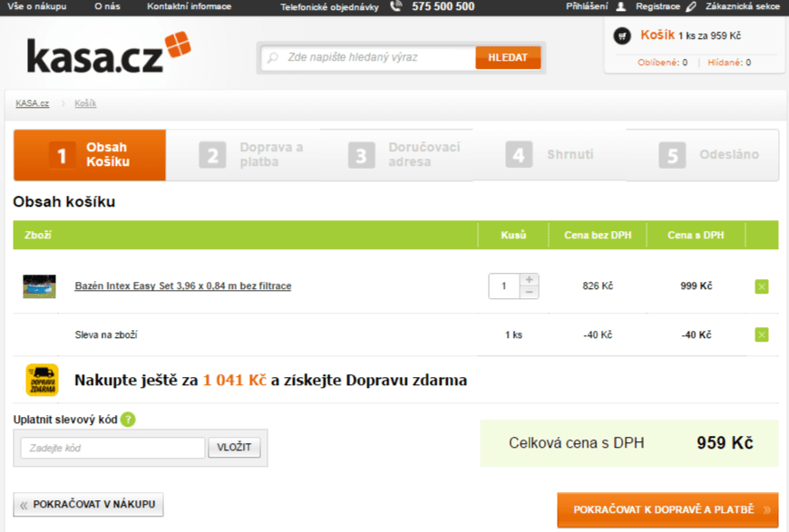Click the phone number 575 500 500
The image size is (789, 532).
point(443,6)
